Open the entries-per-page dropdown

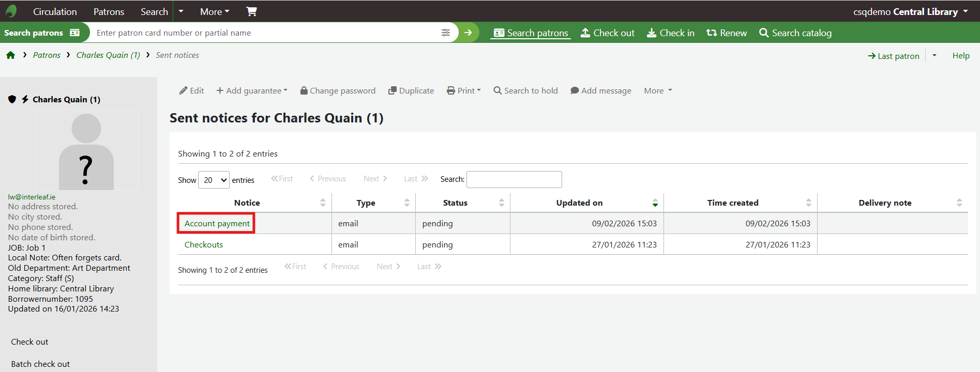[214, 180]
